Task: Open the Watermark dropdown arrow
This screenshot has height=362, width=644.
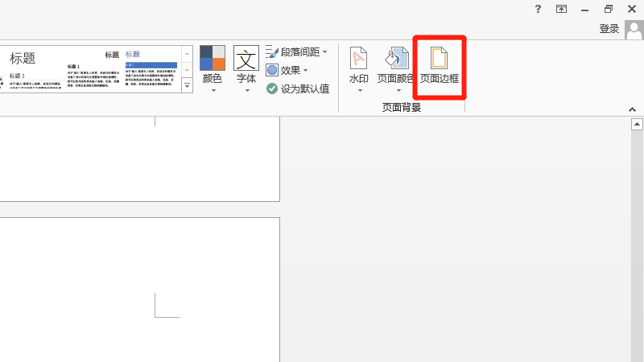Action: pyautogui.click(x=358, y=90)
